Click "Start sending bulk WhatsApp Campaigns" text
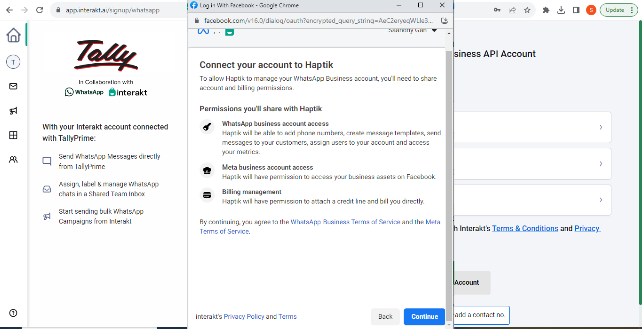This screenshot has height=329, width=644. pyautogui.click(x=101, y=216)
